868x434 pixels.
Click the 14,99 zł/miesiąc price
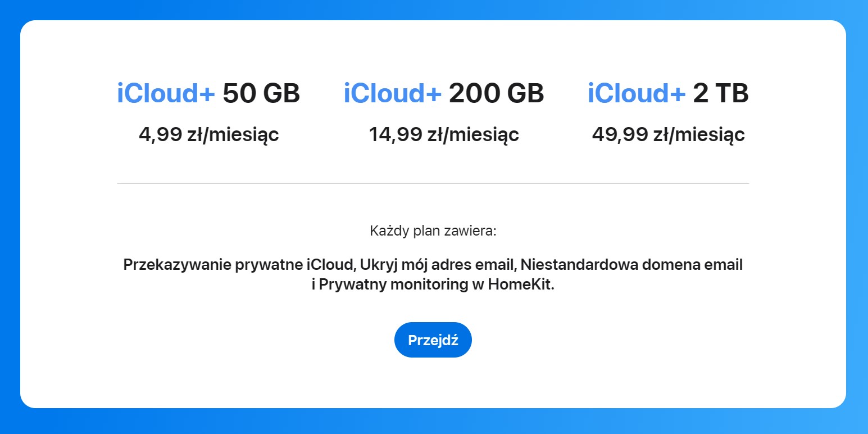point(443,135)
